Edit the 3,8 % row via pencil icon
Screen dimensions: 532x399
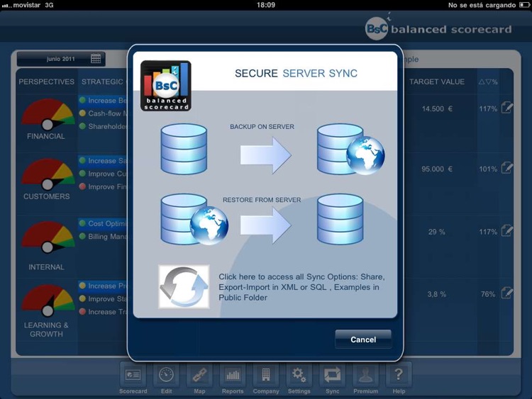pos(506,293)
